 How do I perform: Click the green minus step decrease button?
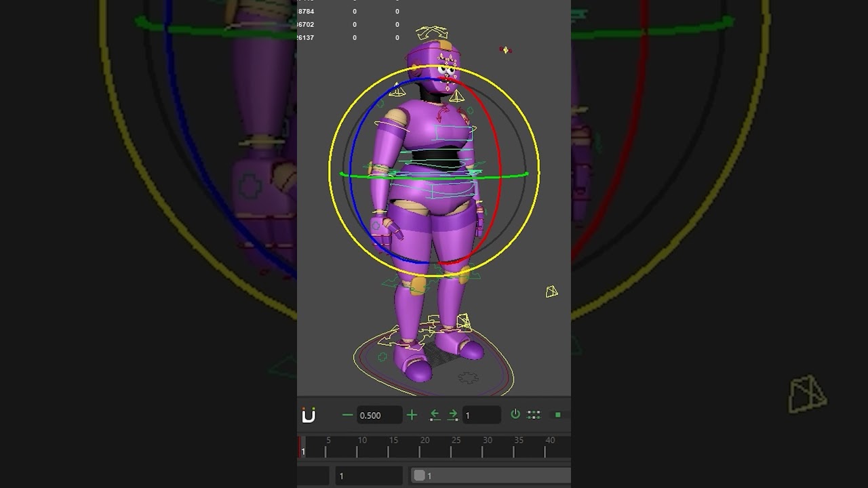click(347, 415)
